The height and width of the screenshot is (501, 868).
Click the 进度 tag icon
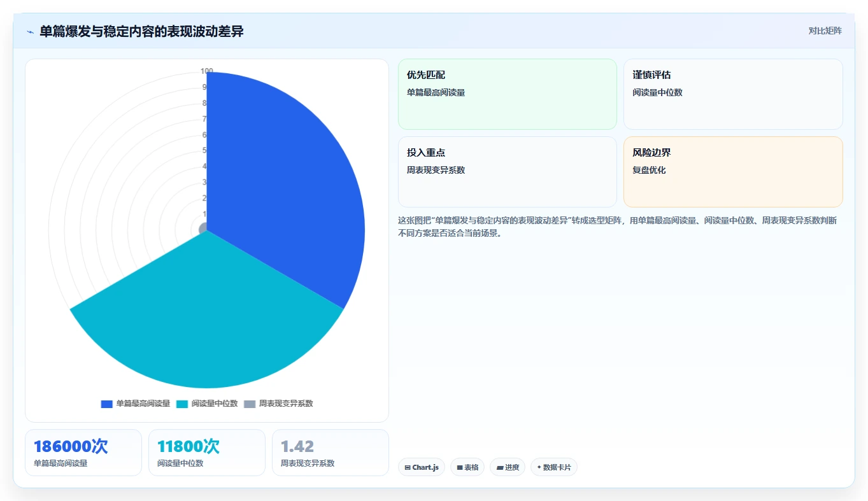point(499,467)
